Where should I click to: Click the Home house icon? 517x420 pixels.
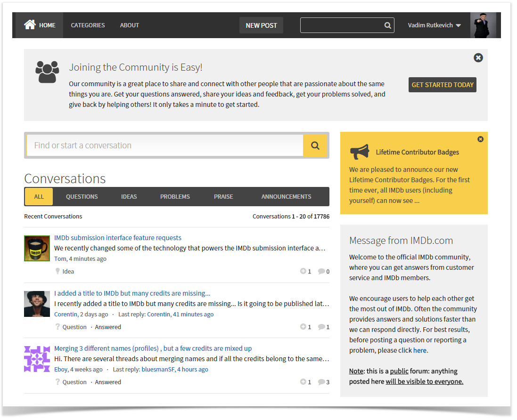point(30,24)
